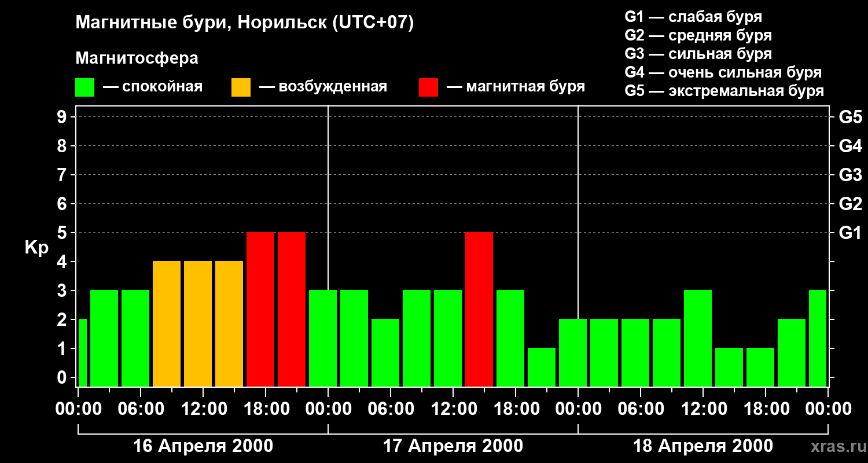Click the 'G2 — средняя буря' legend line

pyautogui.click(x=698, y=35)
